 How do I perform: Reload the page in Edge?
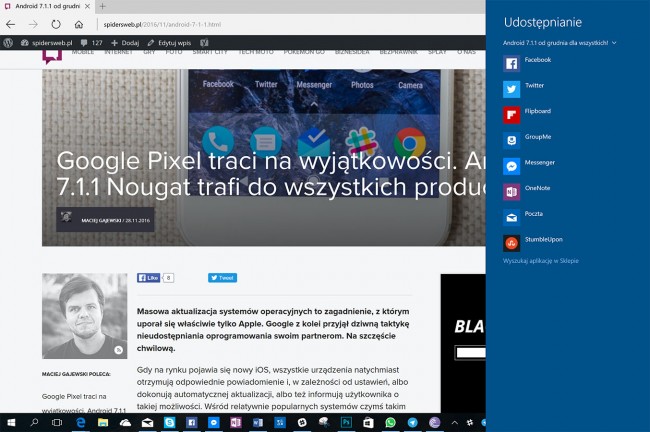point(56,24)
